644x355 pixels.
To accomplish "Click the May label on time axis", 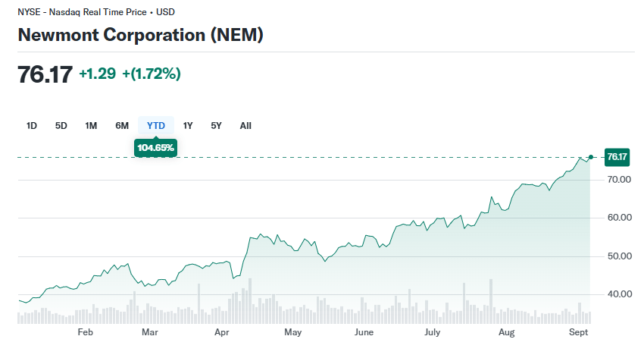I will 293,332.
